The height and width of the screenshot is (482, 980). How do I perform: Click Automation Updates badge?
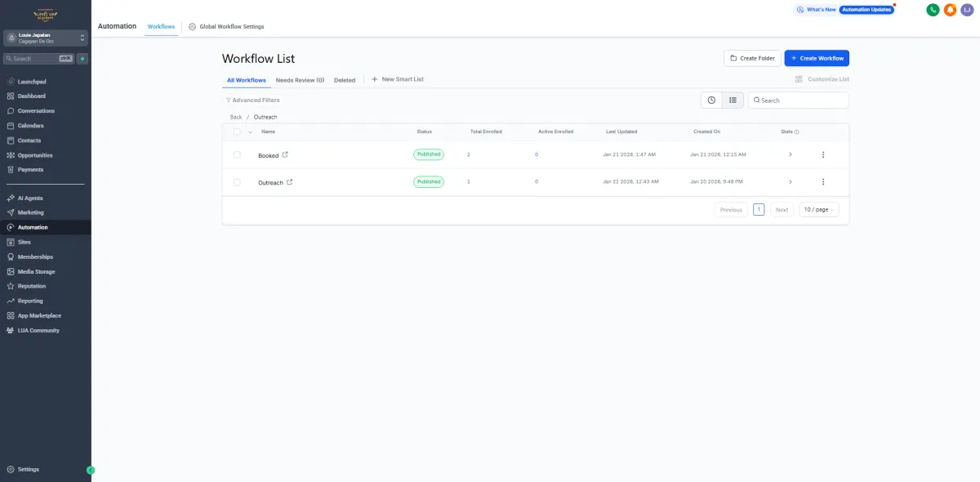click(x=866, y=10)
